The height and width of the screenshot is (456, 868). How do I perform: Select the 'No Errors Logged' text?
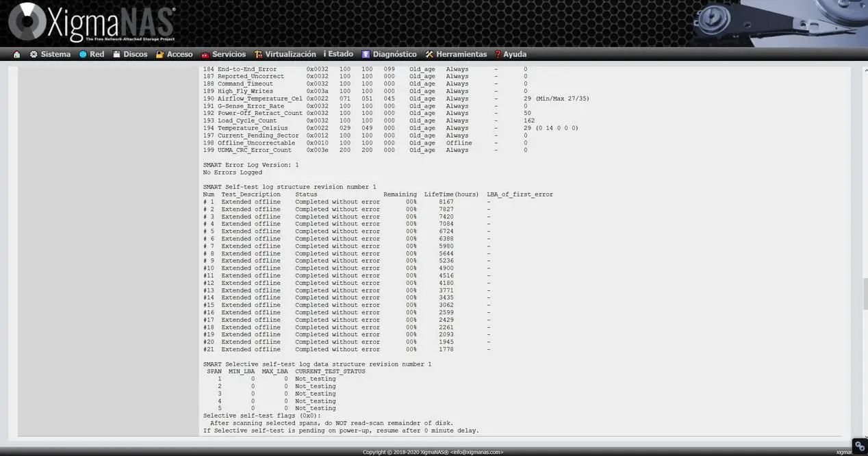coord(232,173)
